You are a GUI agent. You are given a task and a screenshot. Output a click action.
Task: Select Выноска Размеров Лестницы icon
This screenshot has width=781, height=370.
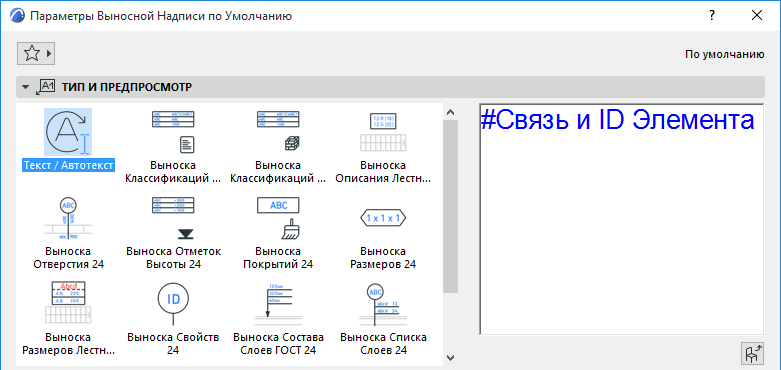tap(68, 303)
